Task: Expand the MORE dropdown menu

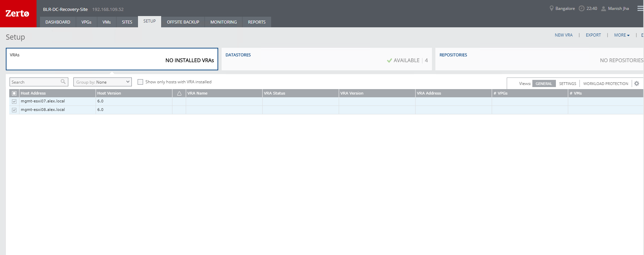Action: coord(621,35)
